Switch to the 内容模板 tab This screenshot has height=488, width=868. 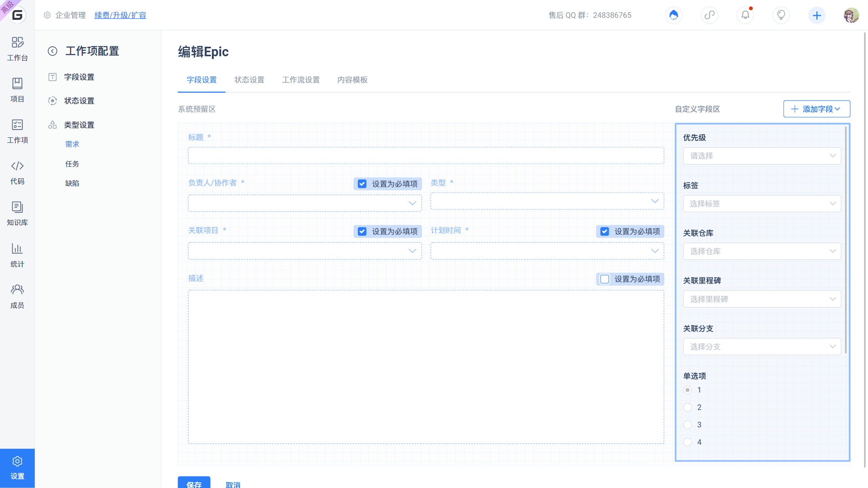click(x=352, y=80)
